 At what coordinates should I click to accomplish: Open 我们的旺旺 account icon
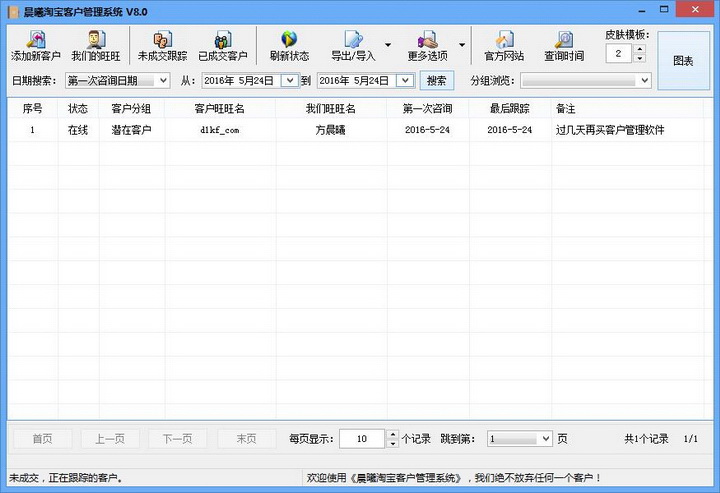tap(96, 46)
